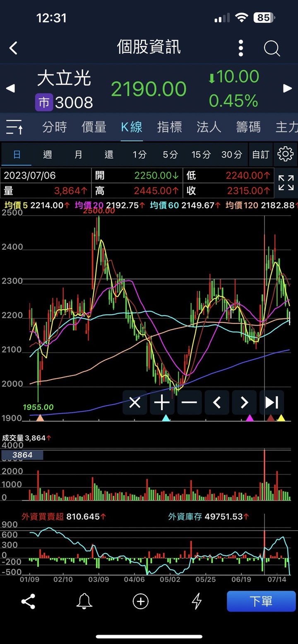Image resolution: width=298 pixels, height=644 pixels.
Task: Move crosshair one bar right
Action: pyautogui.click(x=244, y=402)
